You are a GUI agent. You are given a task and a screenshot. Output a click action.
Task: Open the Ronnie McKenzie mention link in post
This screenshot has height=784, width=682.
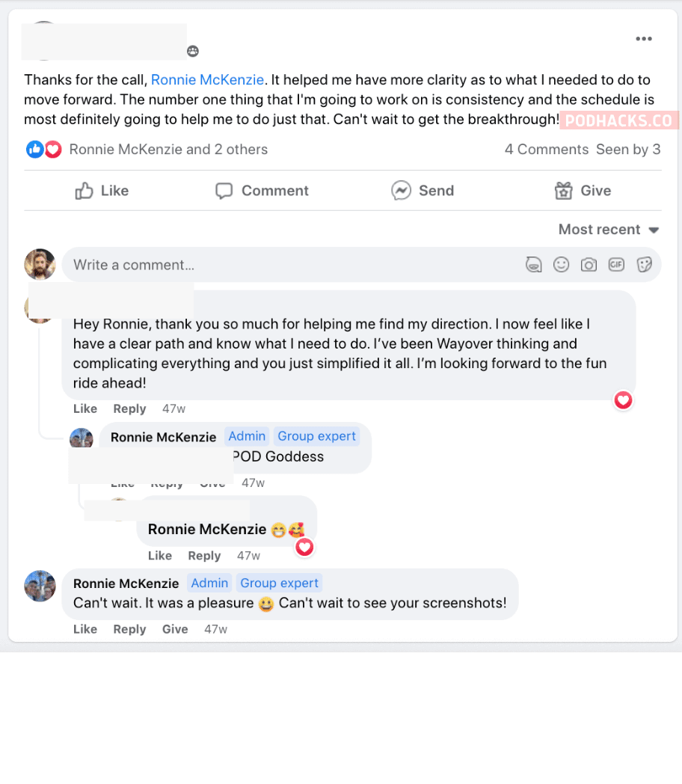(x=207, y=79)
